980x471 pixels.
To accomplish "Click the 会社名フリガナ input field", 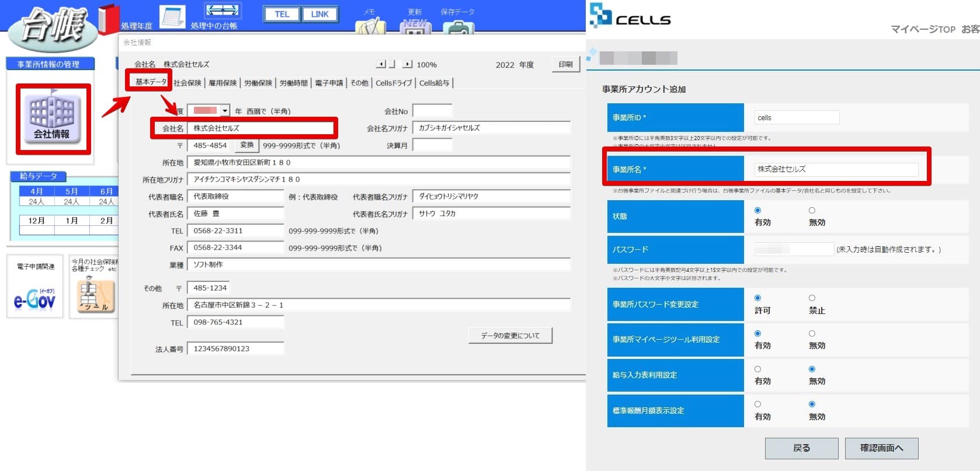I will [x=491, y=128].
